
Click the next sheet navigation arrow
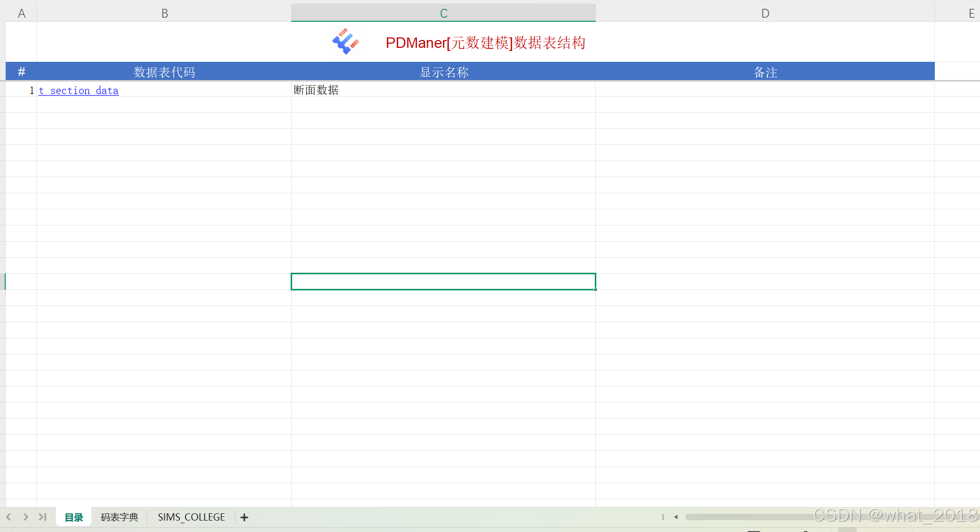coord(25,517)
